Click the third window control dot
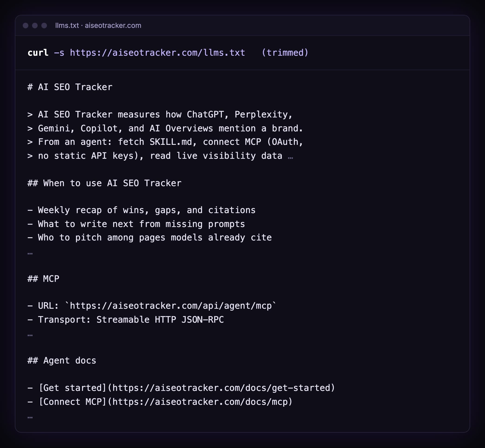This screenshot has height=448, width=485. 44,26
